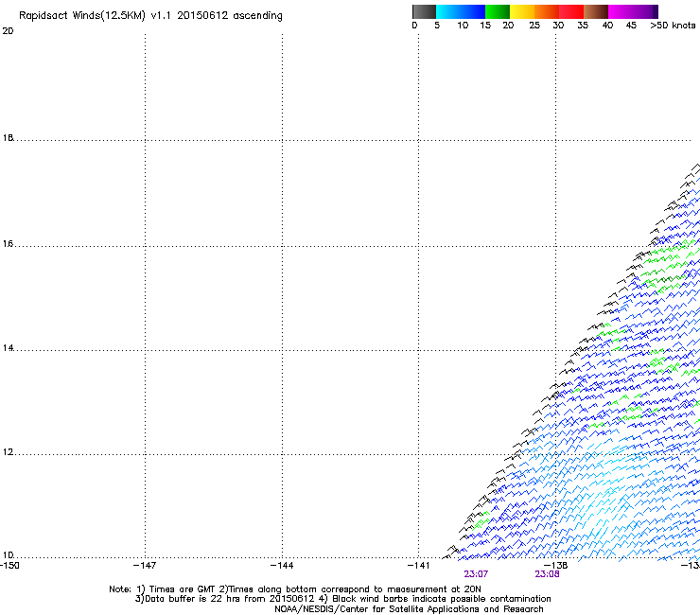
Task: Click the latitude label 14
Action: (8, 348)
